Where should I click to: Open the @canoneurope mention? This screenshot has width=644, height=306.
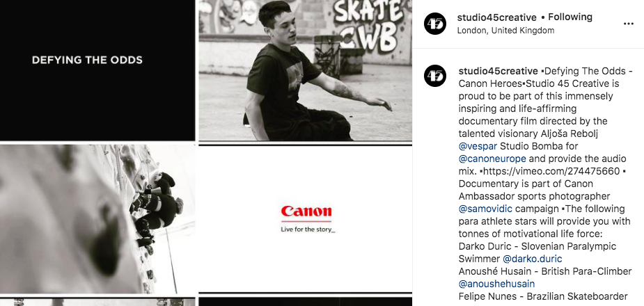[x=492, y=159]
